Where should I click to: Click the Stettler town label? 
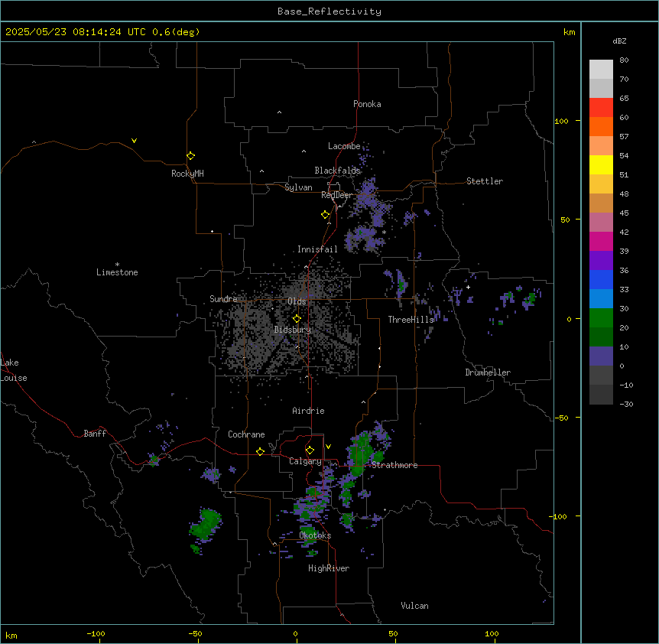[x=485, y=181]
